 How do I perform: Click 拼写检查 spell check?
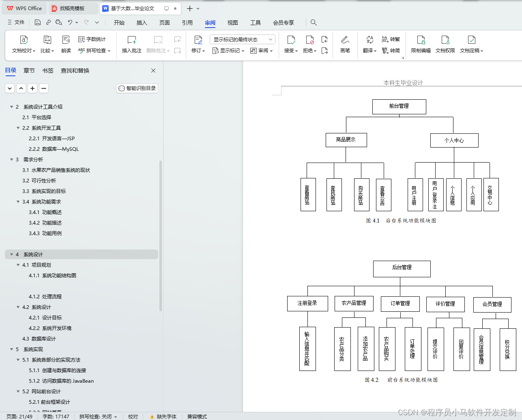point(94,51)
